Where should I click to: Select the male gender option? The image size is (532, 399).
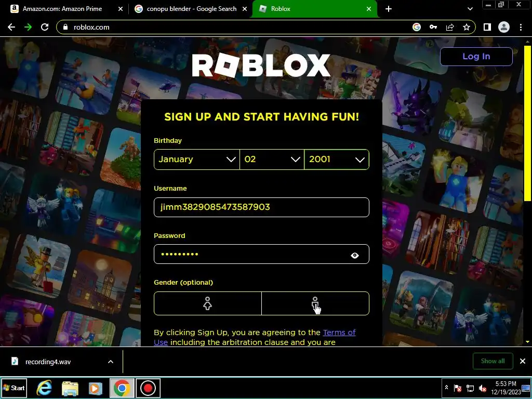(x=315, y=303)
